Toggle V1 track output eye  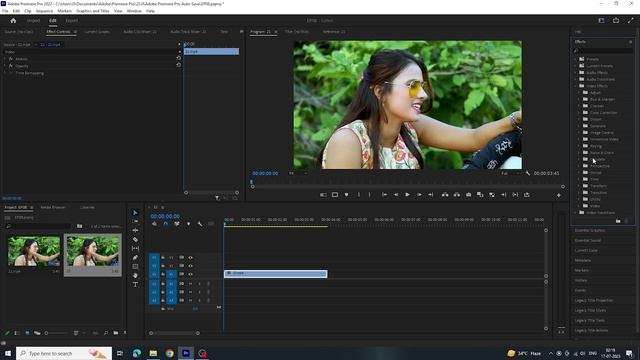[190, 274]
